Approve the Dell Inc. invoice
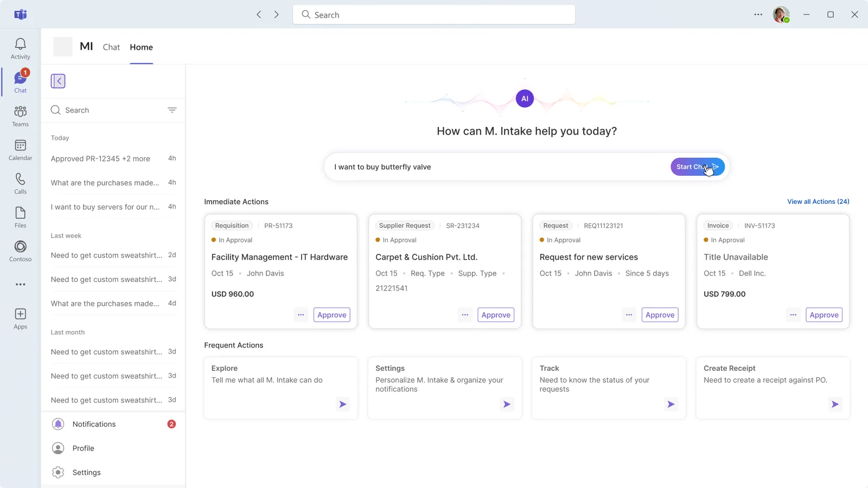This screenshot has width=868, height=488. coord(824,315)
